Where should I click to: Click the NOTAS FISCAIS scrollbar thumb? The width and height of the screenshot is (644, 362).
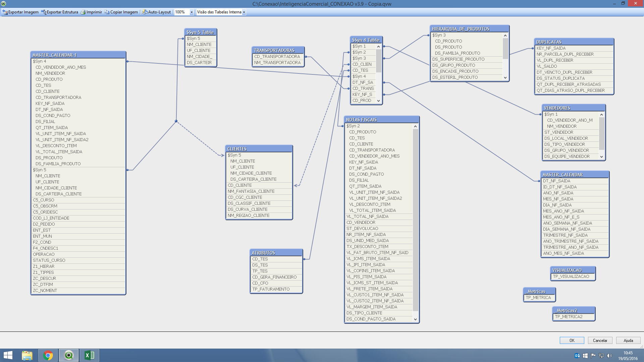pyautogui.click(x=415, y=220)
